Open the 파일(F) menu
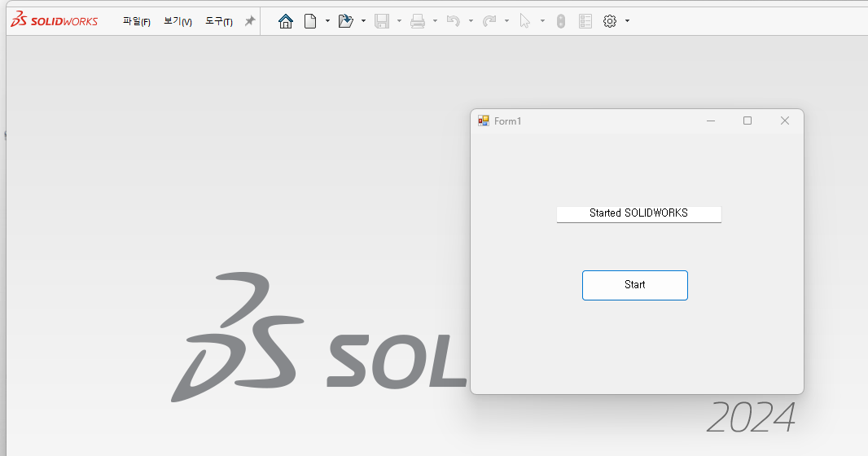The image size is (868, 456). point(137,22)
